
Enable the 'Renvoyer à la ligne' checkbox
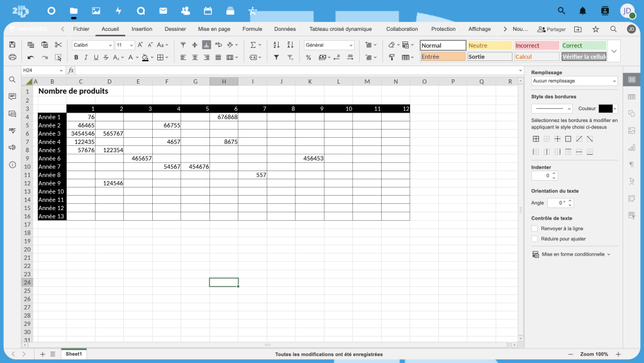coord(535,228)
